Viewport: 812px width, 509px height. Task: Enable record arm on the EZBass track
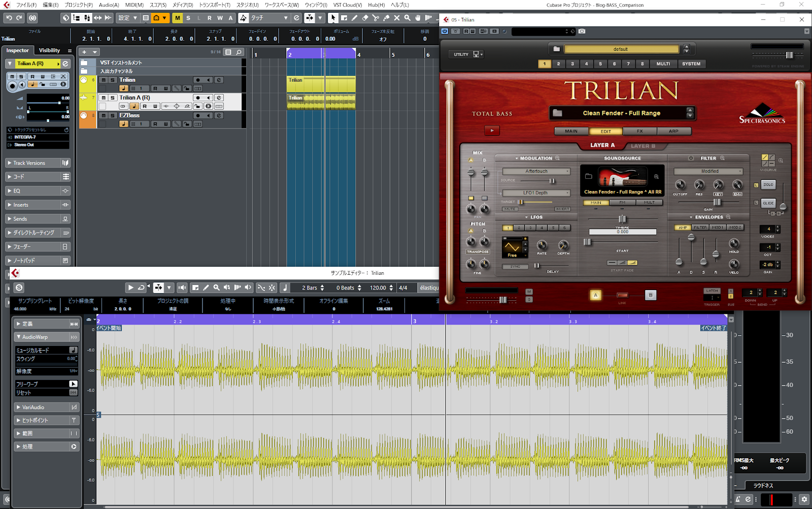coord(198,115)
